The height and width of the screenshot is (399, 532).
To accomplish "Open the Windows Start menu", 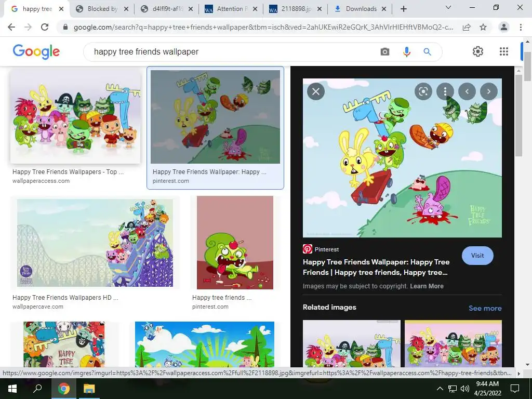I will pyautogui.click(x=12, y=389).
